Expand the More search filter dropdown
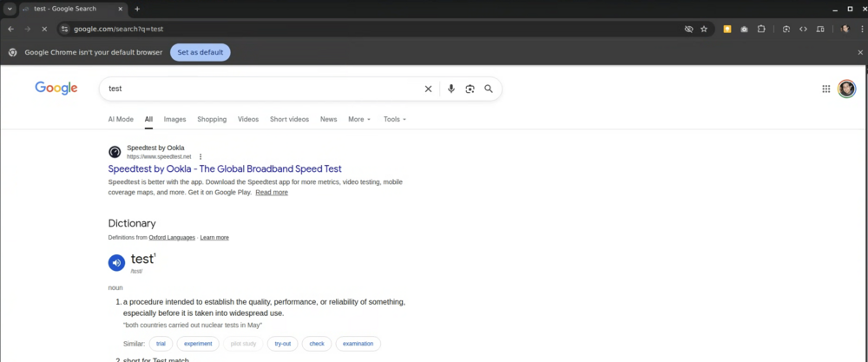The height and width of the screenshot is (362, 868). pos(359,119)
